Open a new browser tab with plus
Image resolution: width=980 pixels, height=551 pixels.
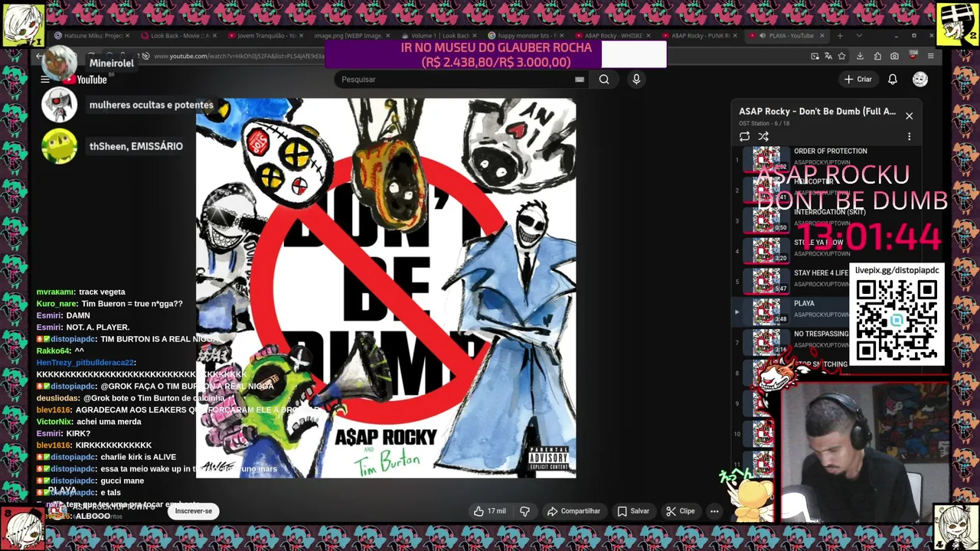[840, 35]
